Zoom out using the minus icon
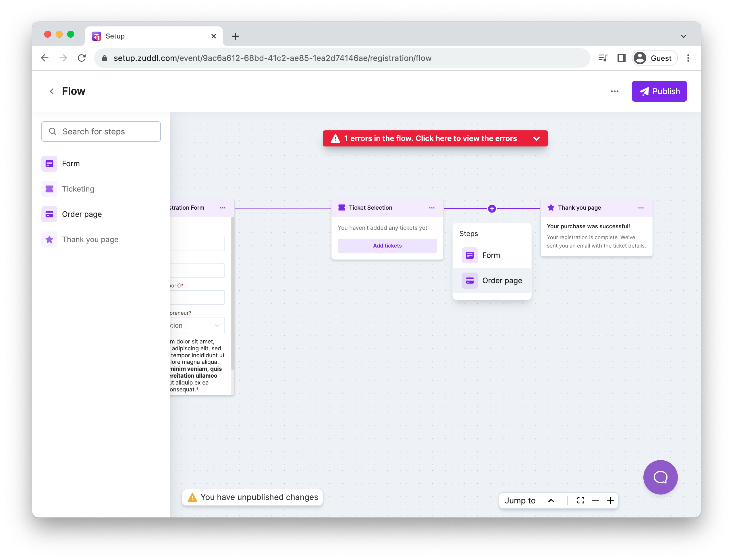 click(x=596, y=500)
